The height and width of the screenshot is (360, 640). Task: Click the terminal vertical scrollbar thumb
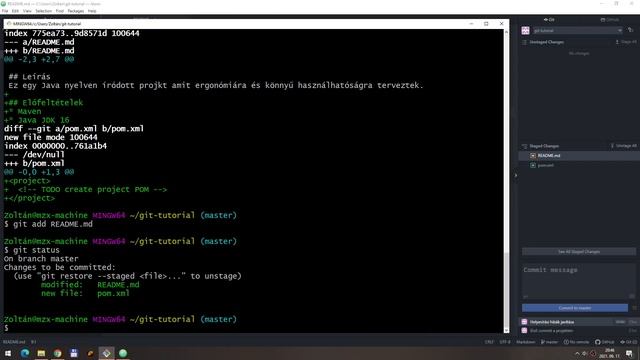tap(506, 289)
